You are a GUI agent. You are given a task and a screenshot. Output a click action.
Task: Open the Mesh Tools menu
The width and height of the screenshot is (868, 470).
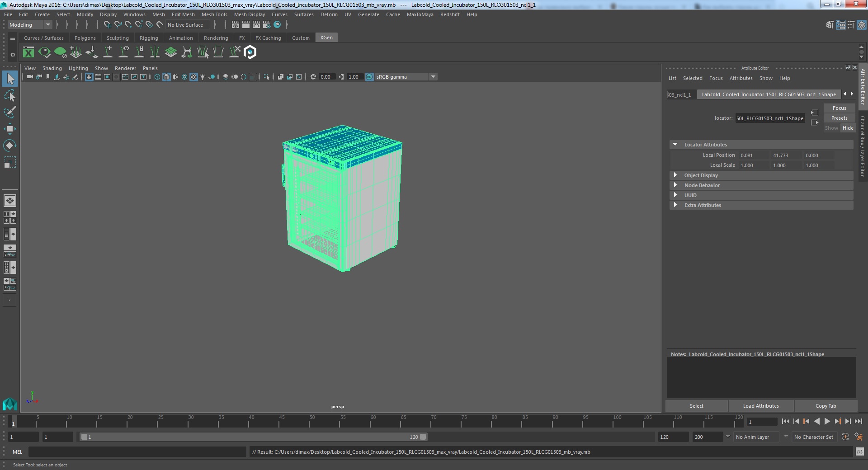(214, 14)
